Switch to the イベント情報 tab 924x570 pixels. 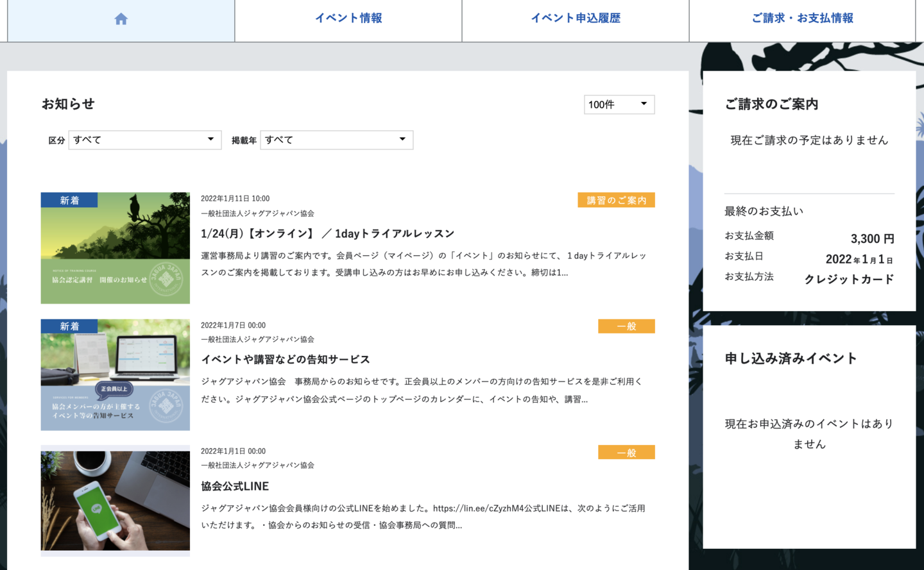pyautogui.click(x=347, y=19)
